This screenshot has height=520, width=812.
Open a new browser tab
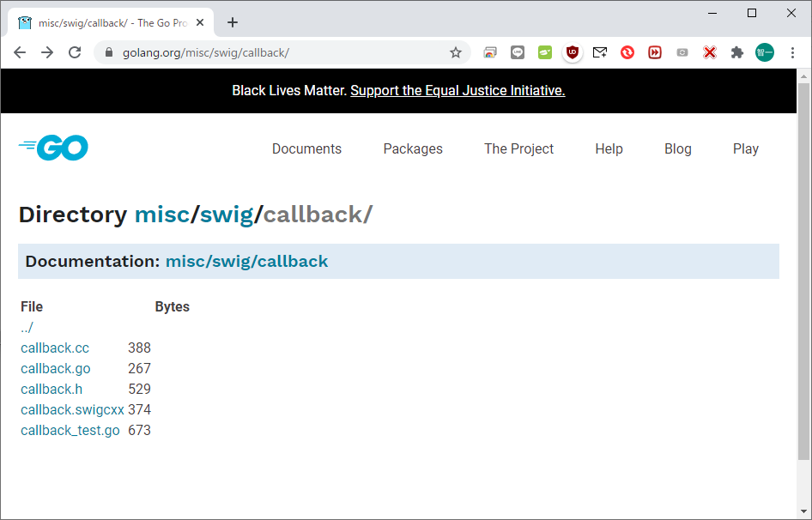(x=233, y=22)
